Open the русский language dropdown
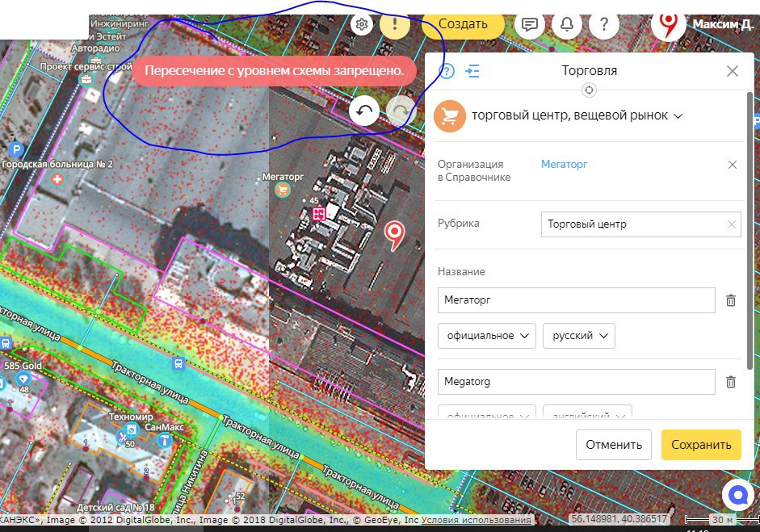 (x=579, y=336)
